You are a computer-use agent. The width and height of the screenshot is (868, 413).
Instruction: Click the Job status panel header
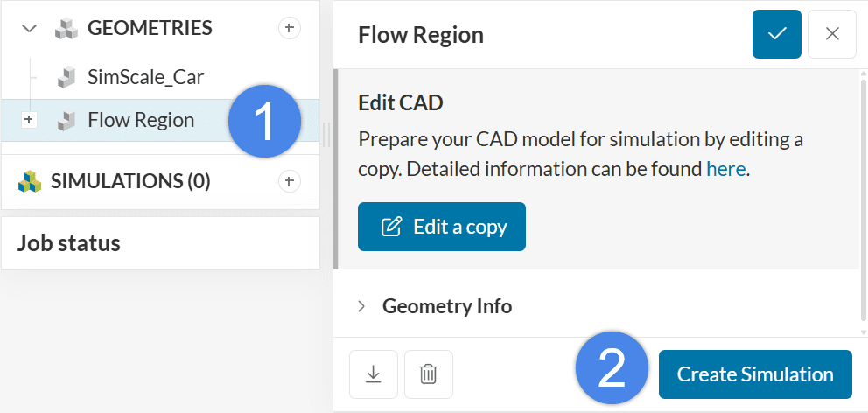[68, 242]
